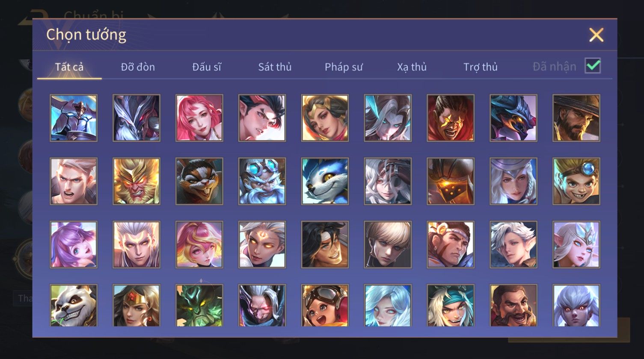Image resolution: width=644 pixels, height=359 pixels.
Task: Toggle the Đã nhận checkbox
Action: click(593, 66)
